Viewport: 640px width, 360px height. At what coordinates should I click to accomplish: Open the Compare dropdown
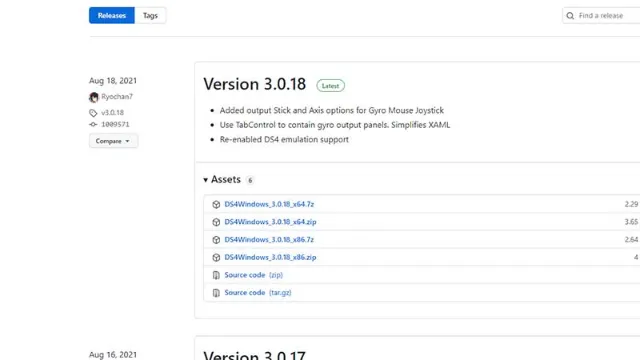tap(113, 141)
